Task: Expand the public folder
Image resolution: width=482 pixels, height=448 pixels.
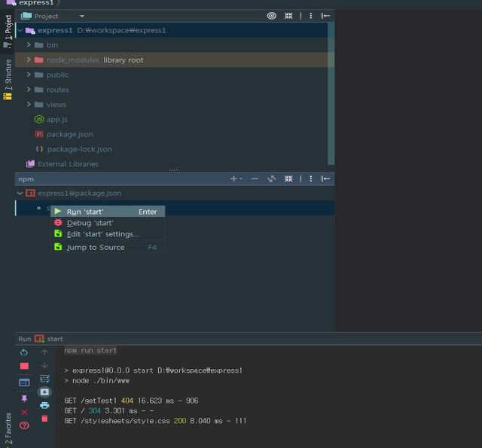Action: (29, 75)
